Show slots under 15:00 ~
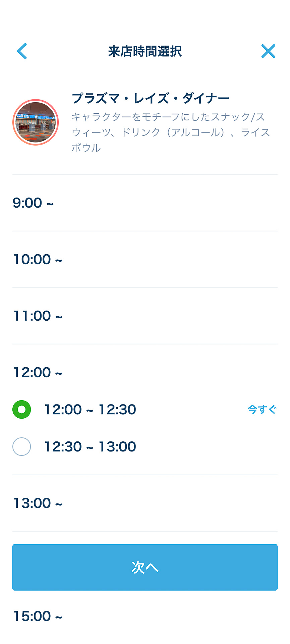Image resolution: width=290 pixels, height=644 pixels. click(38, 616)
